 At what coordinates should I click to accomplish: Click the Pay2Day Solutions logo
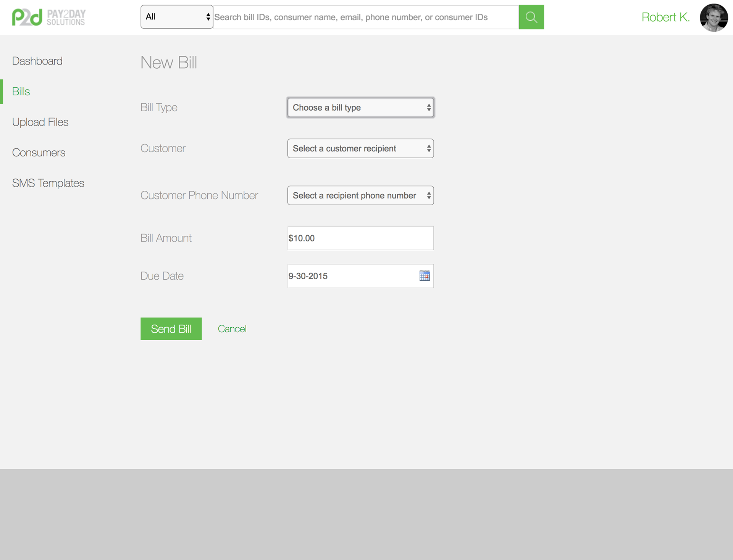pyautogui.click(x=48, y=17)
